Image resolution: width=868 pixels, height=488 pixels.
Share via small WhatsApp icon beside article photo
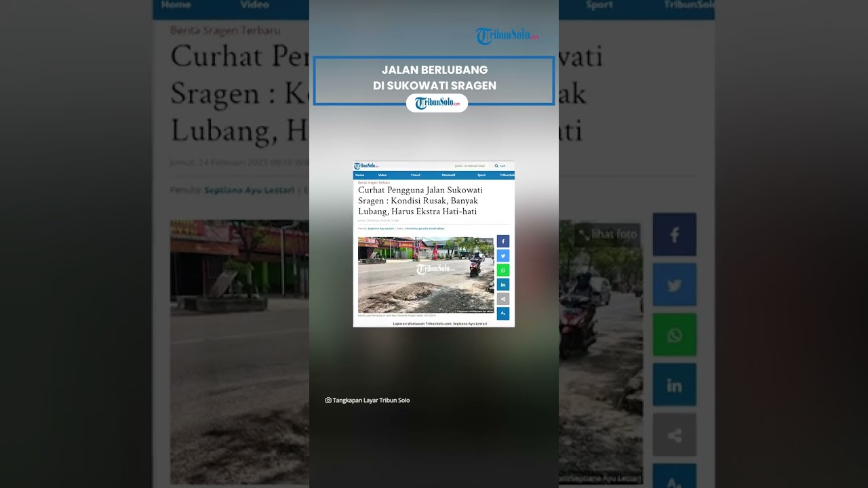(503, 270)
